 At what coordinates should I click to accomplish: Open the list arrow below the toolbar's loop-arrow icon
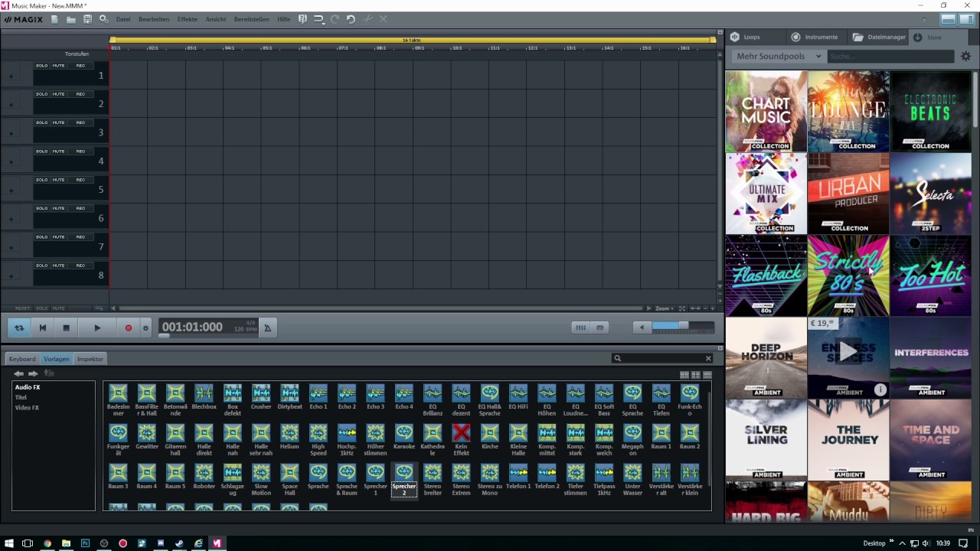coord(322,24)
